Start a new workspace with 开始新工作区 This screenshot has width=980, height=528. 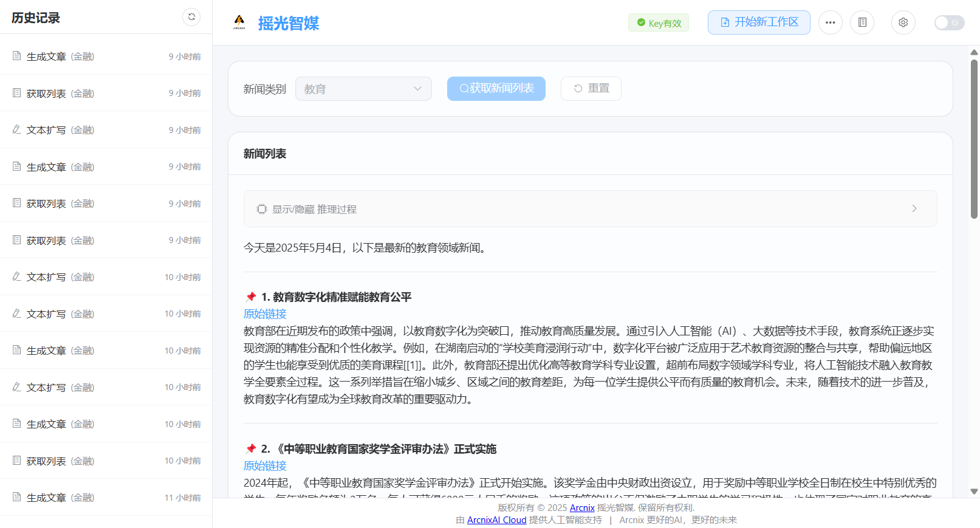(x=758, y=22)
